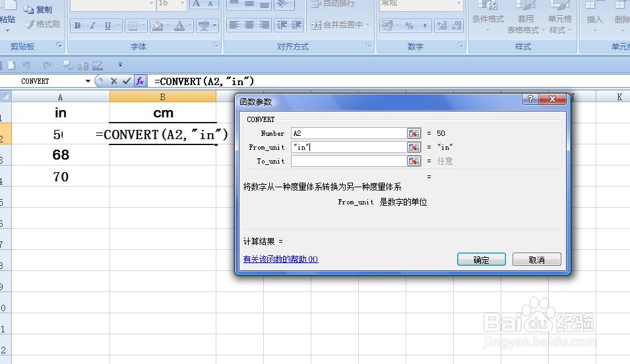Collapse dialog via From_unit range selector

(414, 147)
